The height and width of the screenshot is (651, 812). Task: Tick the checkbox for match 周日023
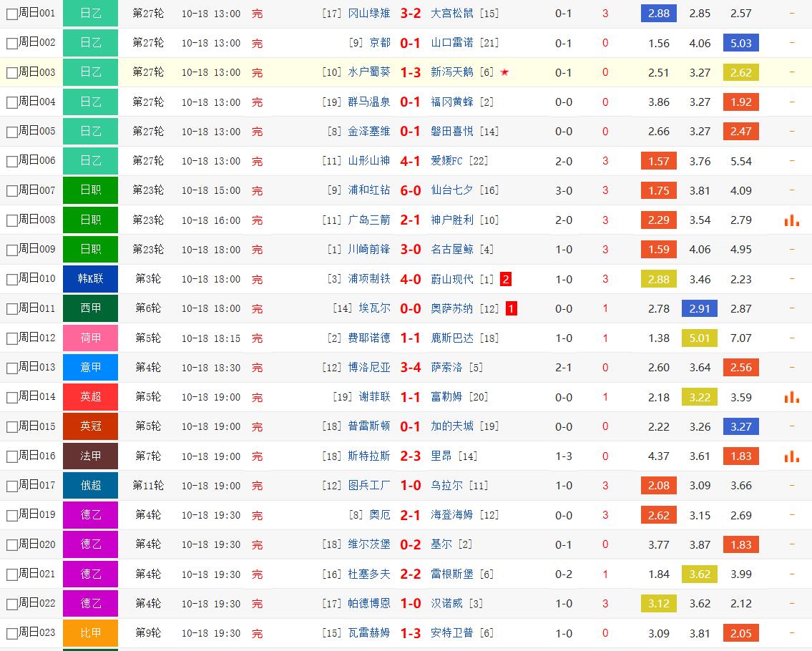tap(12, 633)
